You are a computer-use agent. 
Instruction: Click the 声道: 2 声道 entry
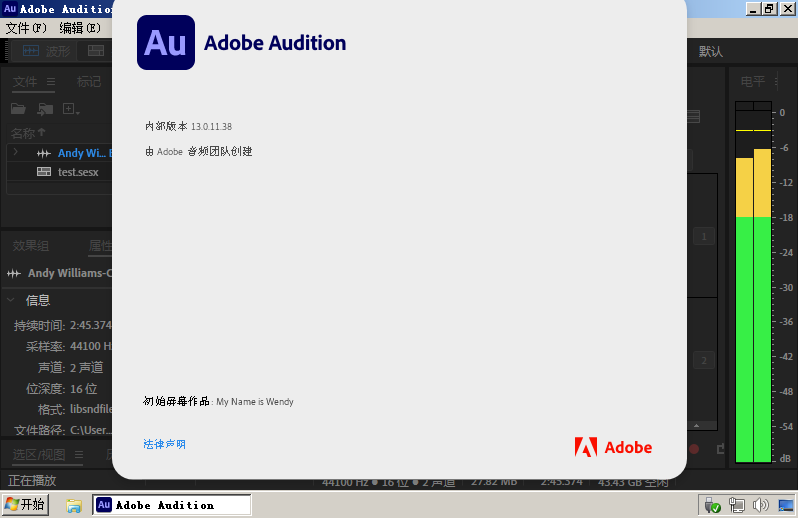[71, 367]
